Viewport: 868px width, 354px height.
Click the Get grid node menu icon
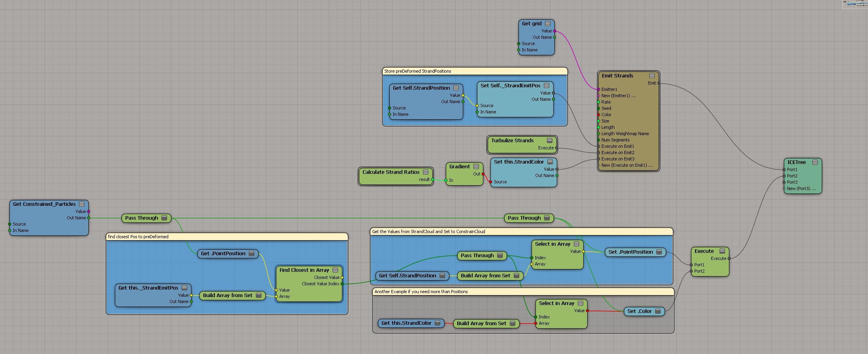548,24
